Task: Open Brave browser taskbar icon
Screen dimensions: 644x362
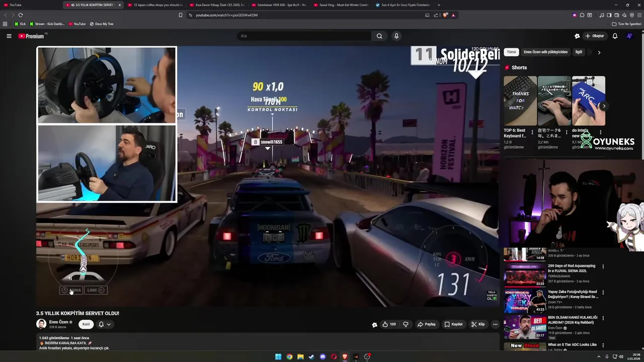Action: click(x=345, y=356)
